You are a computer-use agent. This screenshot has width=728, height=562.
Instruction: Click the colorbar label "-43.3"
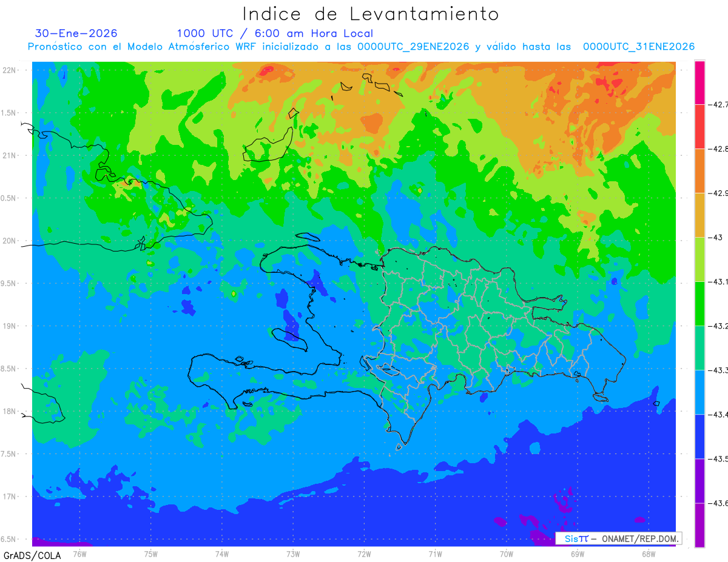pyautogui.click(x=718, y=370)
